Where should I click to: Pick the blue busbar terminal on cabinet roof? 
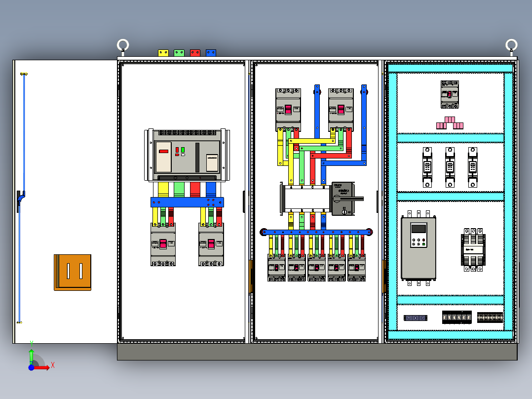pyautogui.click(x=211, y=53)
